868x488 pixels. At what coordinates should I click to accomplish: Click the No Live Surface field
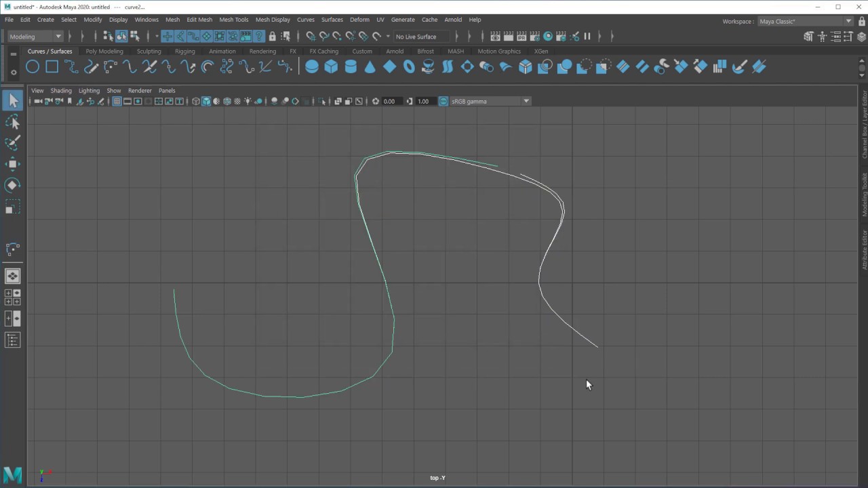tap(420, 37)
